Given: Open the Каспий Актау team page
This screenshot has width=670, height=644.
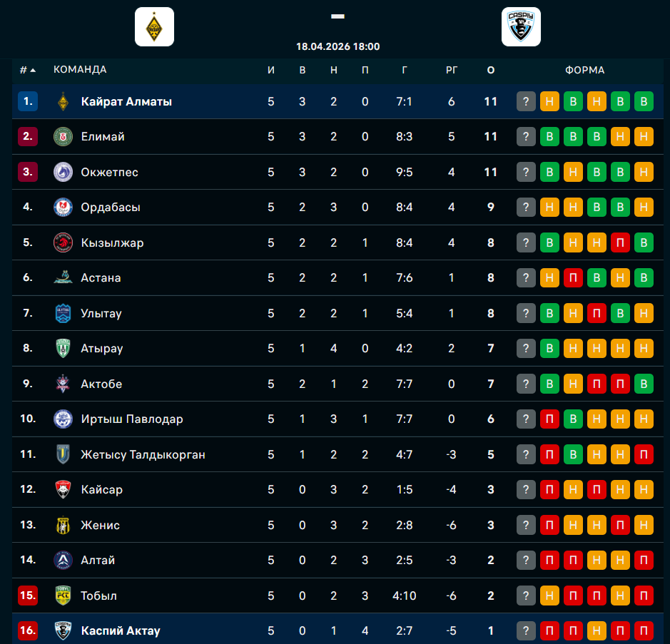Looking at the screenshot, I should [x=121, y=630].
